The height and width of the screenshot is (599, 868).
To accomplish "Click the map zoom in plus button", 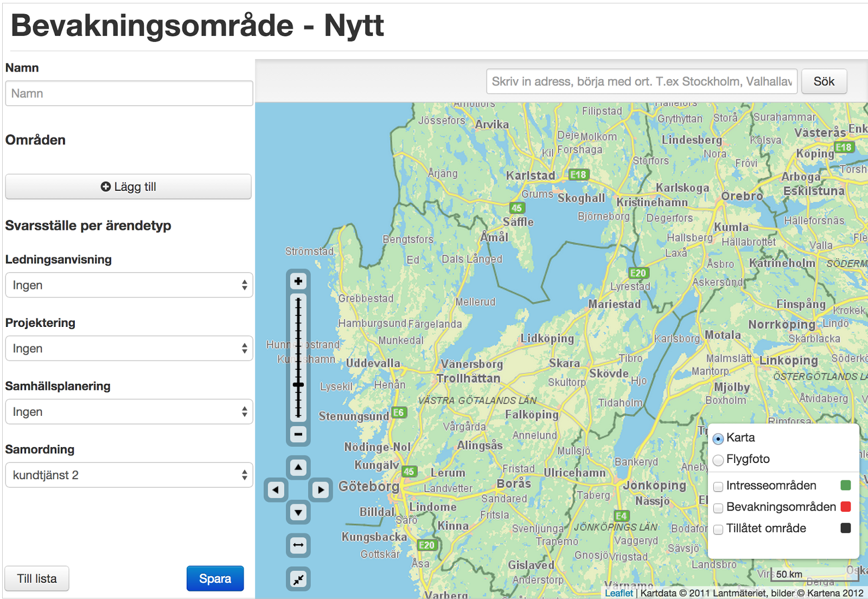I will (x=298, y=281).
